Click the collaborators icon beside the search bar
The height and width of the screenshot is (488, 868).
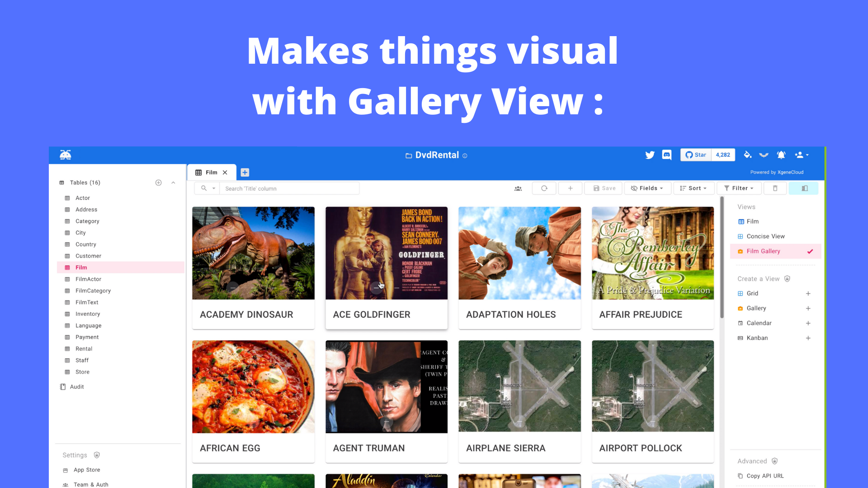point(518,188)
